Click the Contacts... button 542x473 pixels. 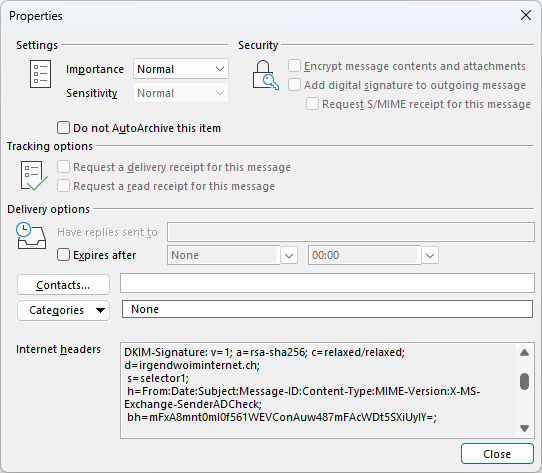64,285
